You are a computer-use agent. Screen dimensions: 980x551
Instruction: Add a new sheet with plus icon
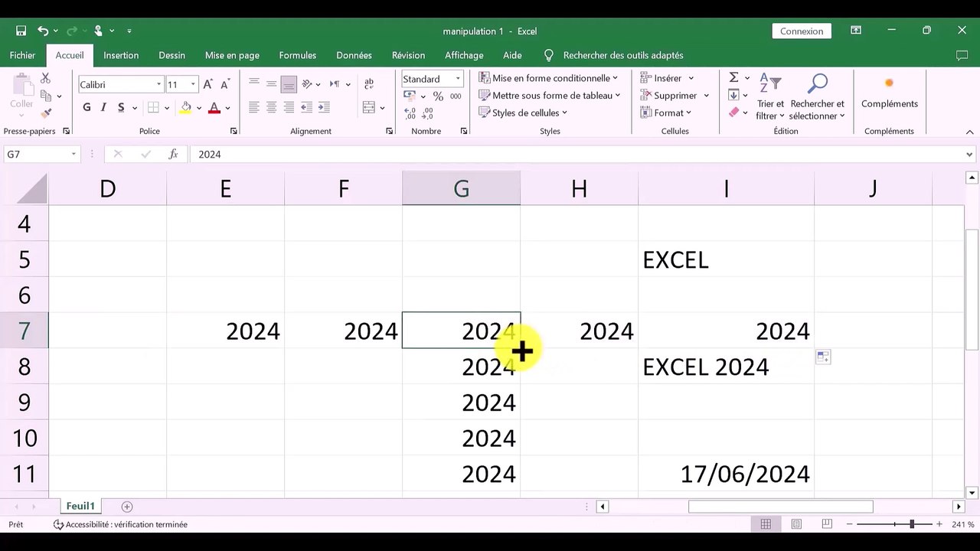pyautogui.click(x=127, y=507)
